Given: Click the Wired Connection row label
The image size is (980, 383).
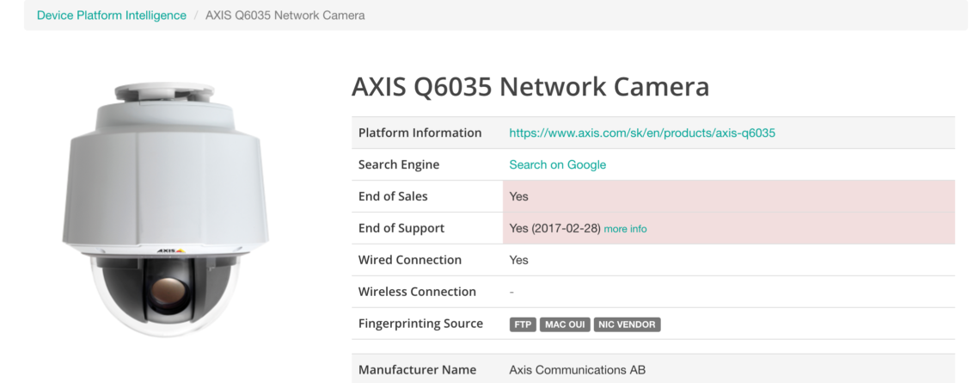Looking at the screenshot, I should (x=410, y=260).
